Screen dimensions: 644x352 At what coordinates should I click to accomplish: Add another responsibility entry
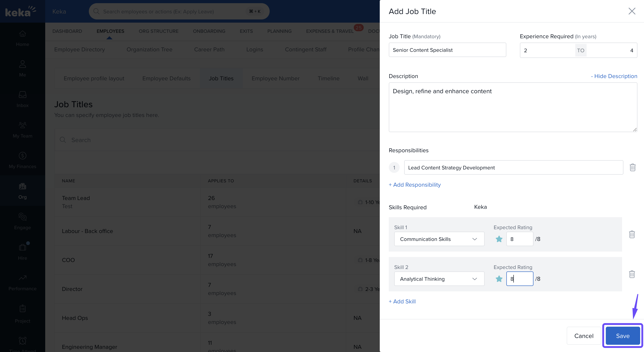[x=415, y=185]
